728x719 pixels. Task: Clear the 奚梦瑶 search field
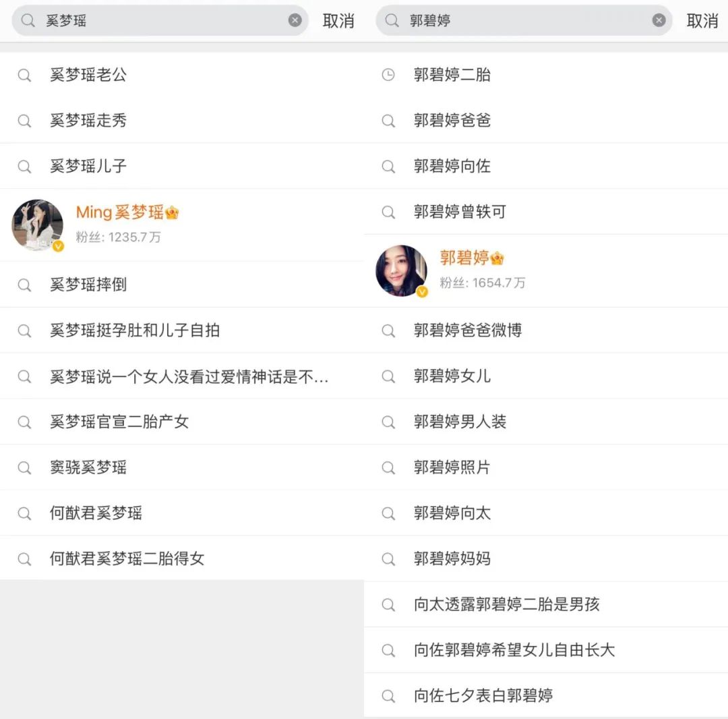[295, 20]
